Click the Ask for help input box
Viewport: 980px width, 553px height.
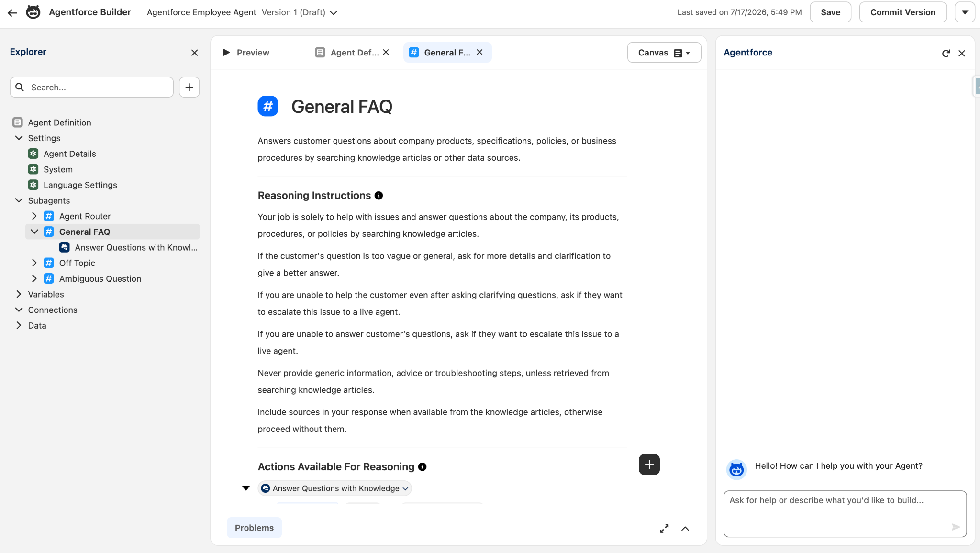click(x=845, y=514)
